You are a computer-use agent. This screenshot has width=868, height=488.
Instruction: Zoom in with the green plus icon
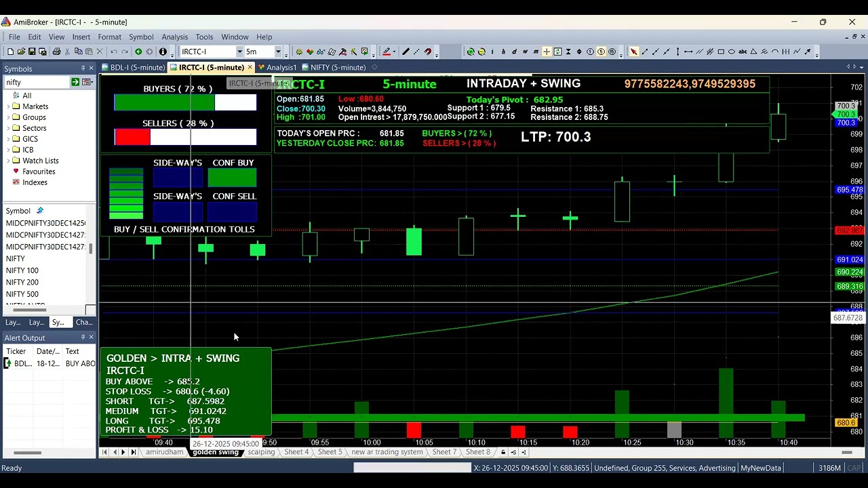(x=471, y=52)
